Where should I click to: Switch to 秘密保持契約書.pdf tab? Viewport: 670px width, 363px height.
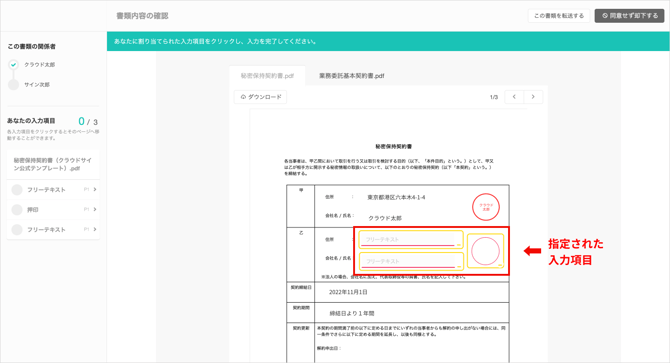(x=267, y=76)
